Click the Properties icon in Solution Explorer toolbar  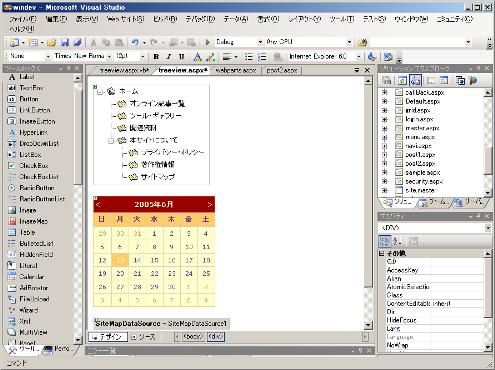click(387, 80)
